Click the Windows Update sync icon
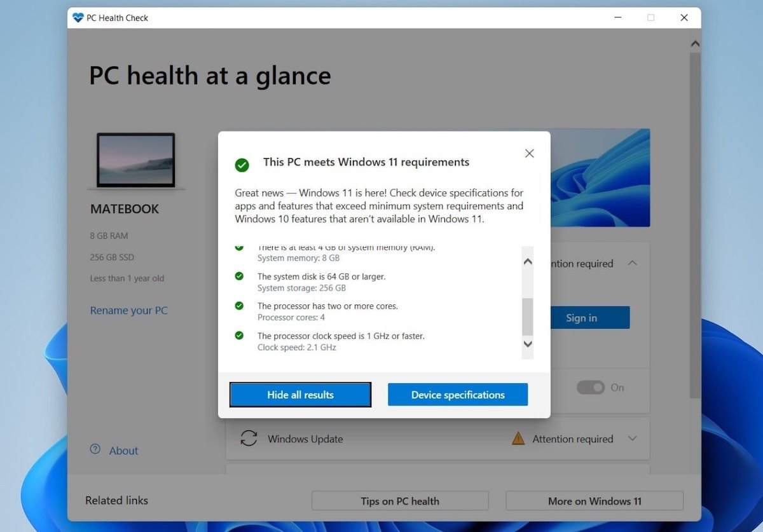This screenshot has width=763, height=532. (x=249, y=439)
